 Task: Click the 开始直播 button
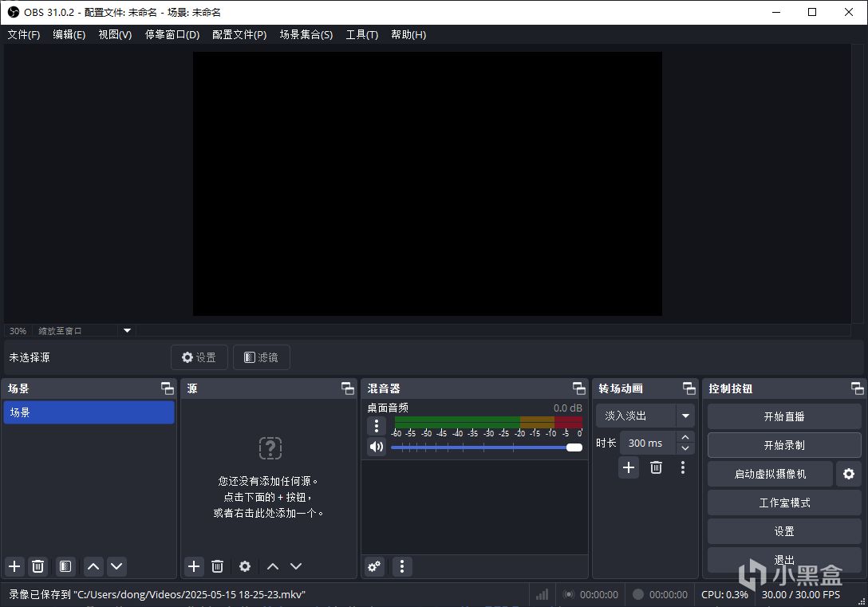click(784, 416)
